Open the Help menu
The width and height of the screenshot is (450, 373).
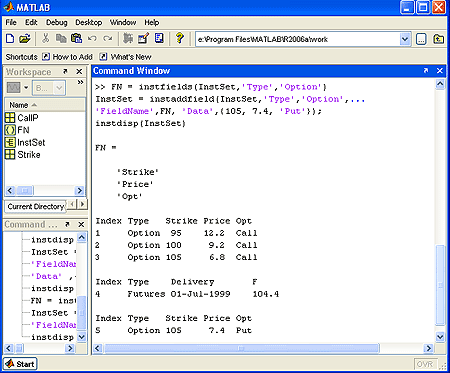(151, 22)
